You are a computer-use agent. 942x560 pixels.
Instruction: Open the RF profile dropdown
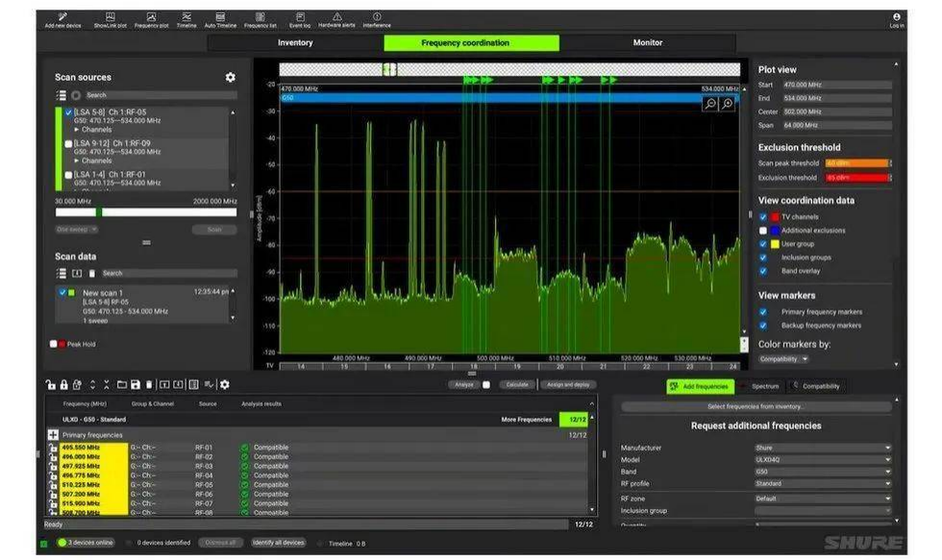[823, 483]
